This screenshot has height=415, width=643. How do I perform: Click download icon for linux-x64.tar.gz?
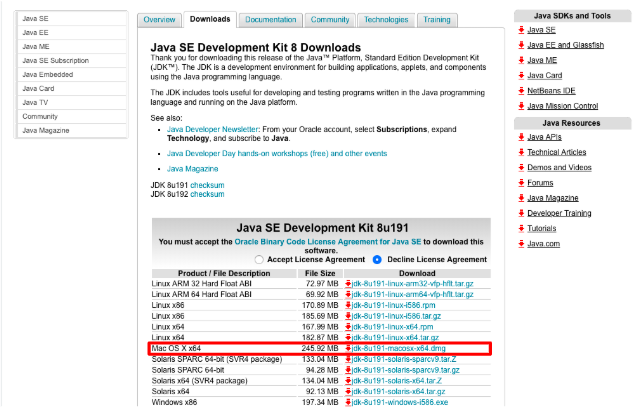348,337
